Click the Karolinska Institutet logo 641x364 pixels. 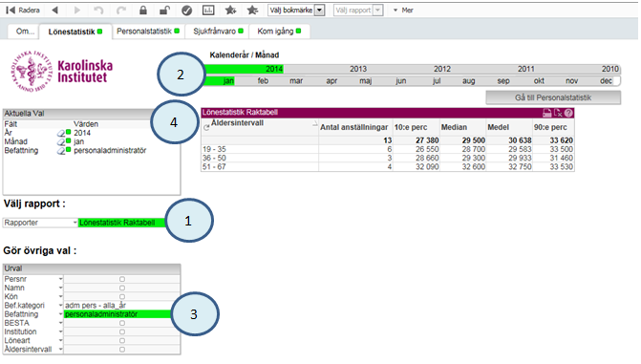[62, 72]
